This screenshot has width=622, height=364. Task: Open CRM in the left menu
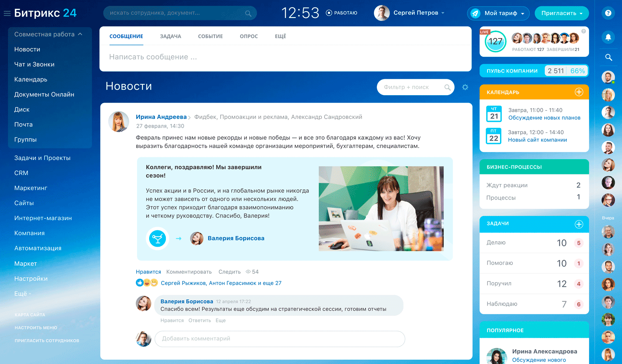point(21,173)
